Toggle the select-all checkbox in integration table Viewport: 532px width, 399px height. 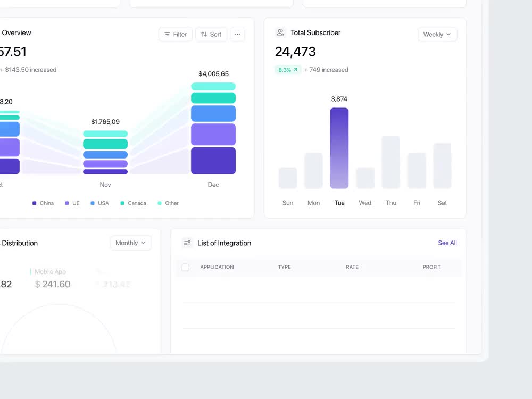point(186,267)
